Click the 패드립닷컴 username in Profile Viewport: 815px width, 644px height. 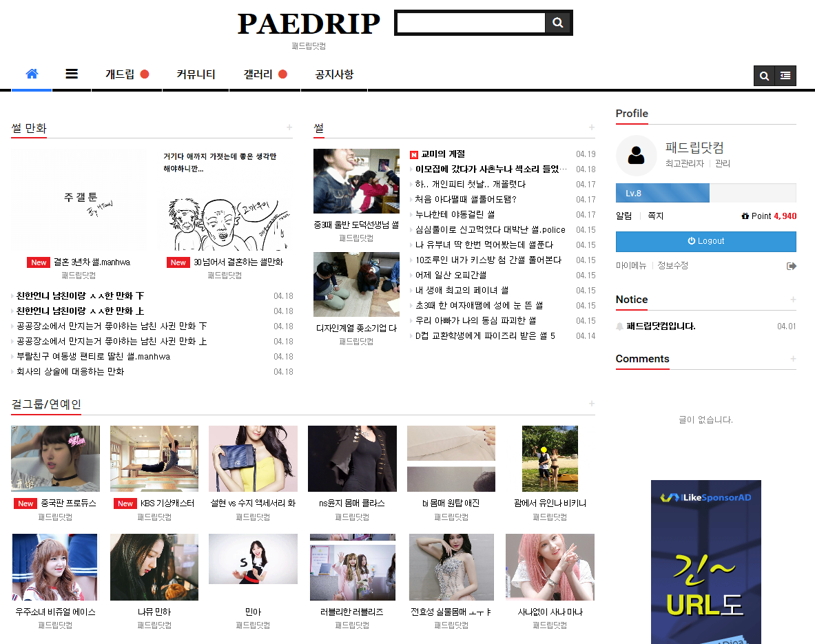(694, 148)
